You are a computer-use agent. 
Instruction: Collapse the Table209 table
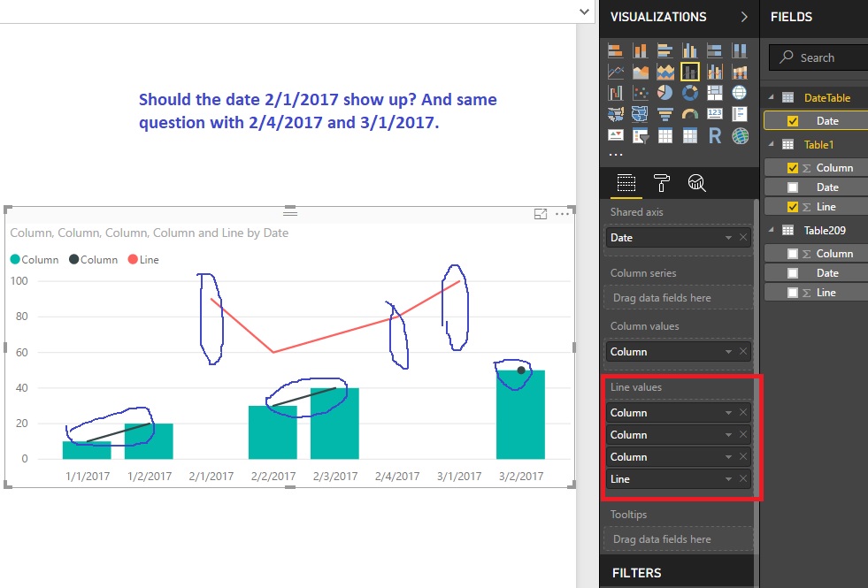772,230
